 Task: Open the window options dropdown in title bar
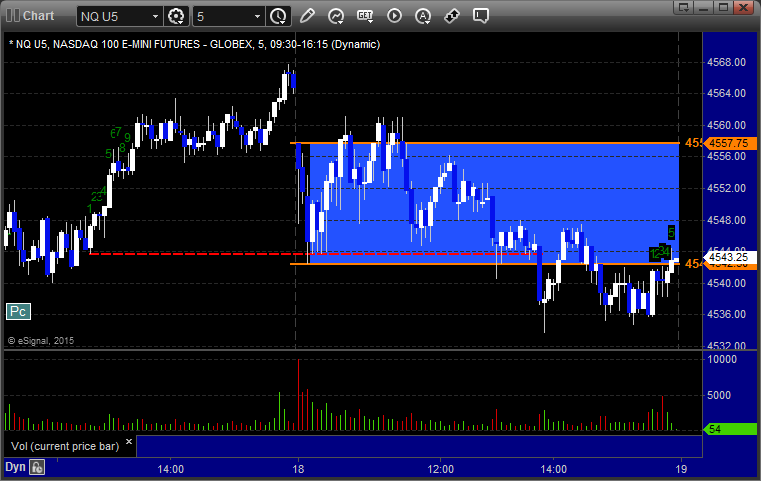click(x=684, y=7)
